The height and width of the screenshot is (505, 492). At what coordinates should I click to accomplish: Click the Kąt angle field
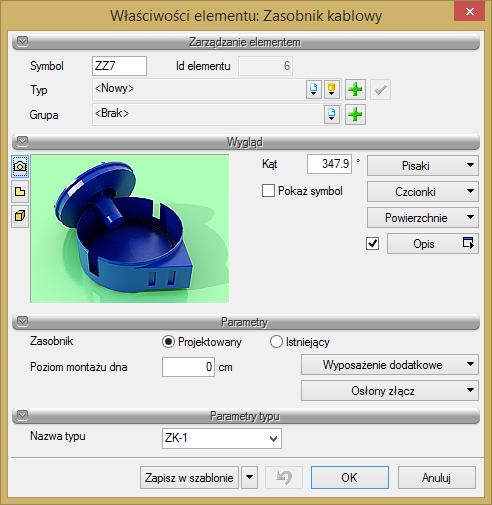tap(329, 164)
